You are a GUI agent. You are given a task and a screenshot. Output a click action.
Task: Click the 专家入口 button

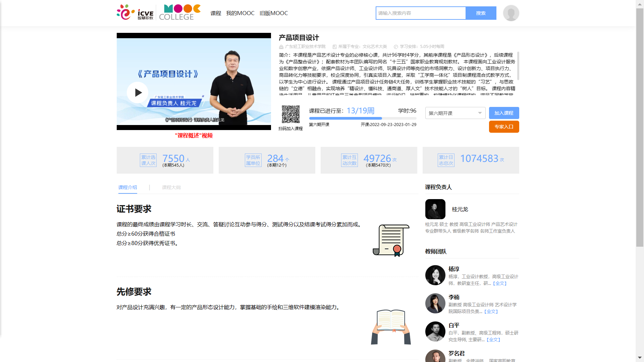tap(504, 126)
